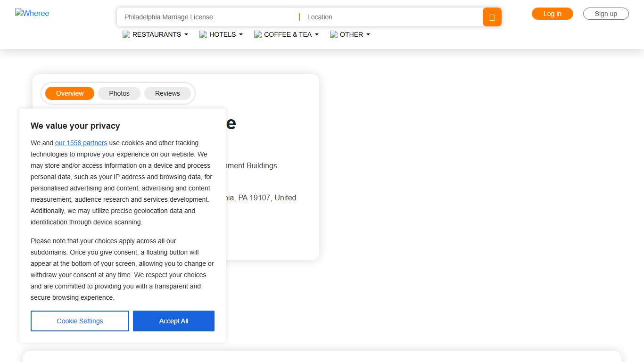The width and height of the screenshot is (644, 362).
Task: Focus the Philadelphia Marriage License search field
Action: coord(207,17)
